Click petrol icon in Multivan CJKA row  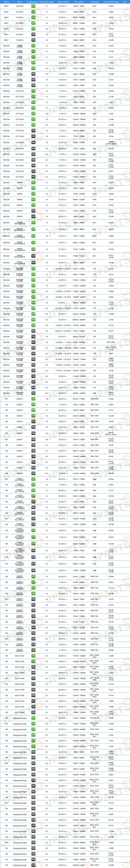click(33, 661)
